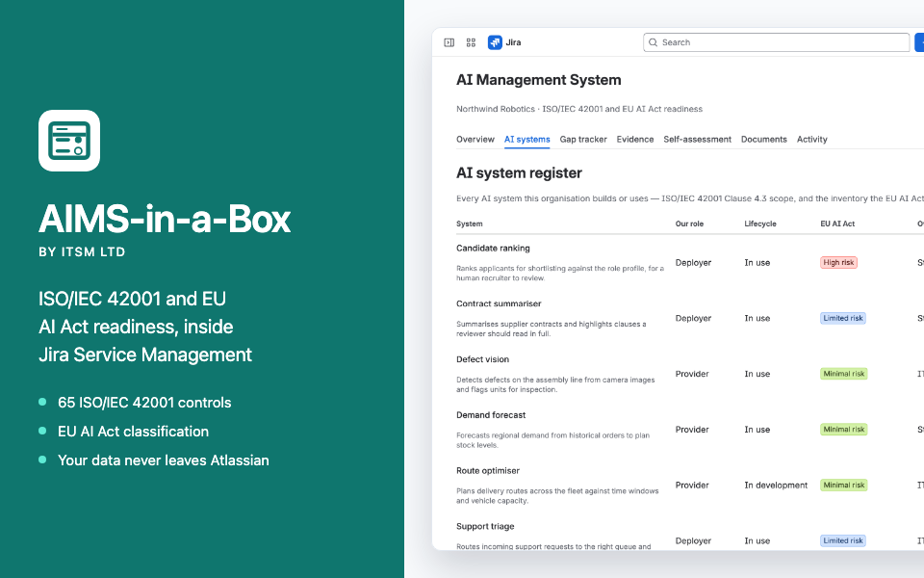Click the AI system register heading
The height and width of the screenshot is (578, 924).
(x=519, y=172)
